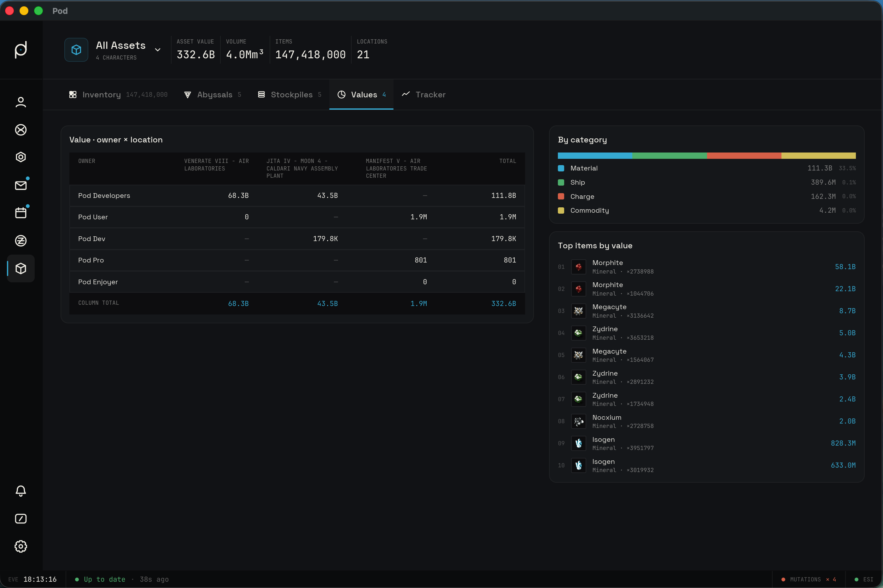Click the Material color swatch

coord(561,168)
